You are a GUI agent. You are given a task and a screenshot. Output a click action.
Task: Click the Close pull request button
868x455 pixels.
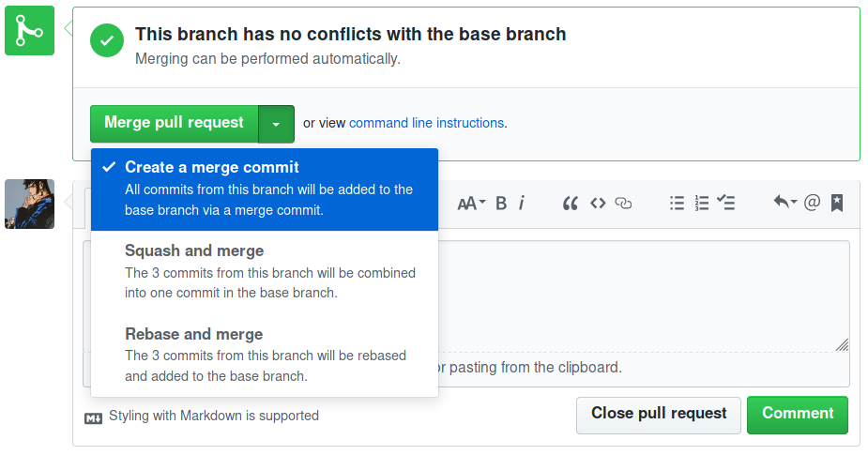658,415
